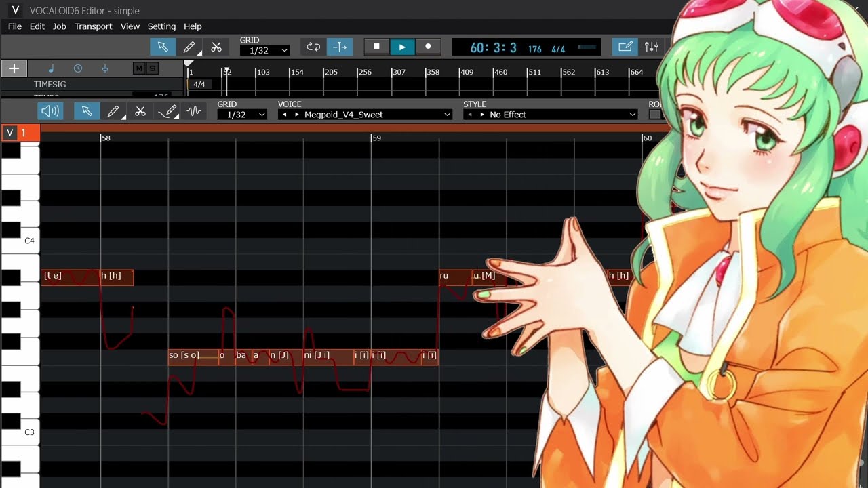
Task: Toggle auto-scroll follow playhead button
Action: point(340,47)
